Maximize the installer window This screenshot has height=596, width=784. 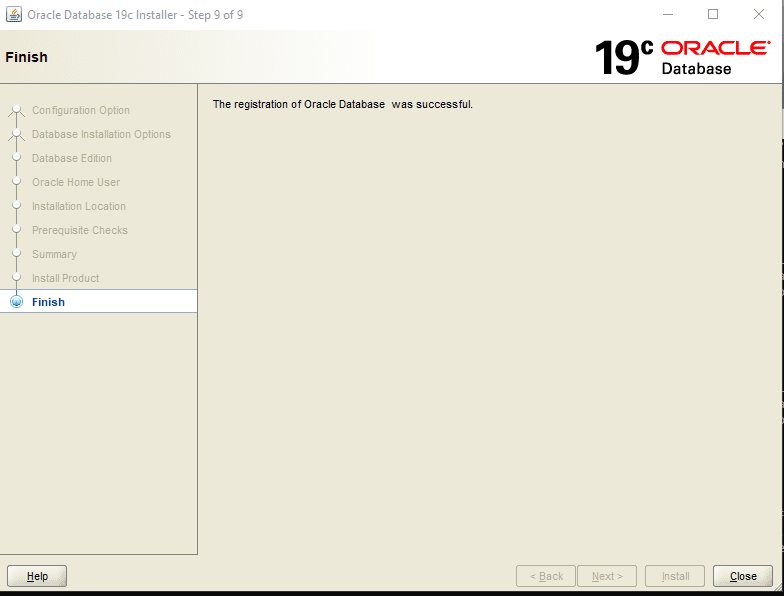(x=713, y=14)
